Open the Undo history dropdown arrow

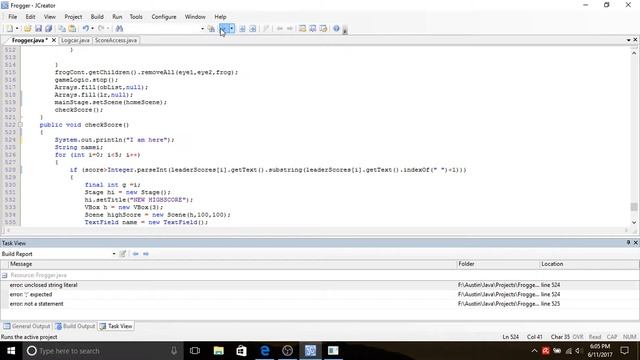point(93,29)
